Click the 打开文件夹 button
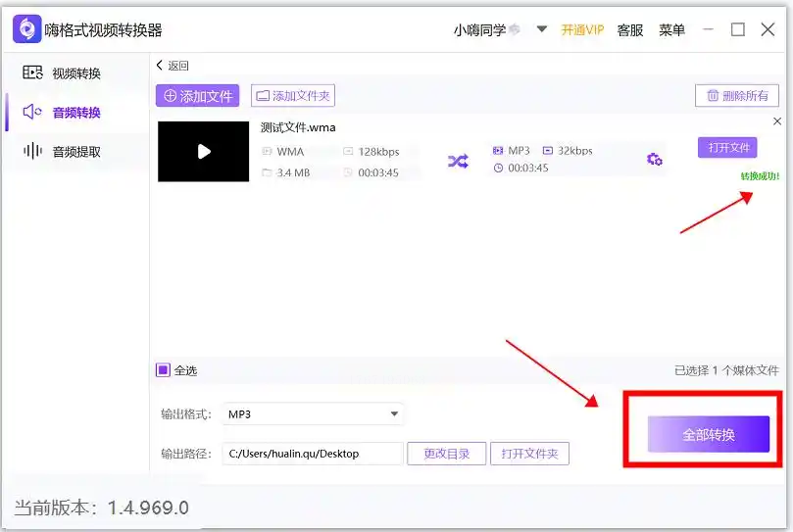 [529, 454]
